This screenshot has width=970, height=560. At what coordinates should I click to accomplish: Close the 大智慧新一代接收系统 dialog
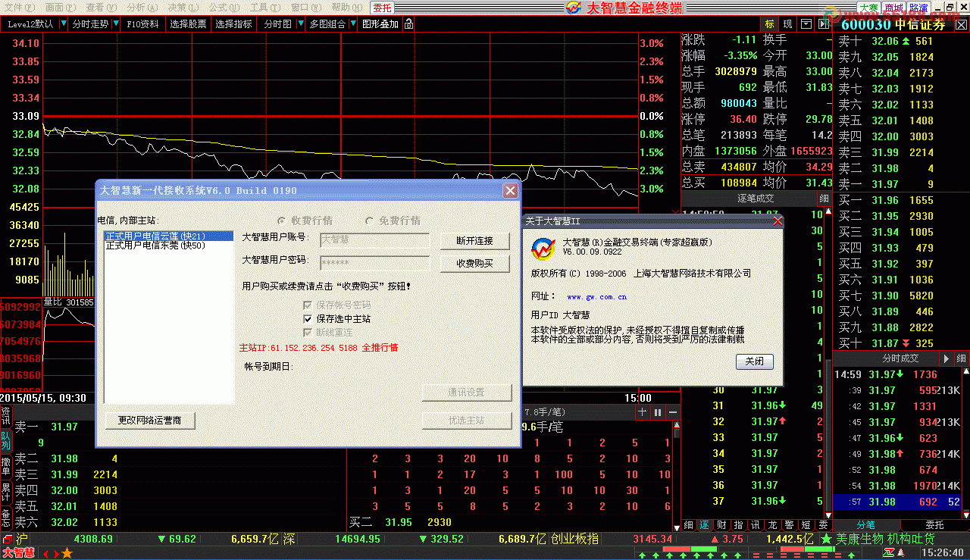511,190
